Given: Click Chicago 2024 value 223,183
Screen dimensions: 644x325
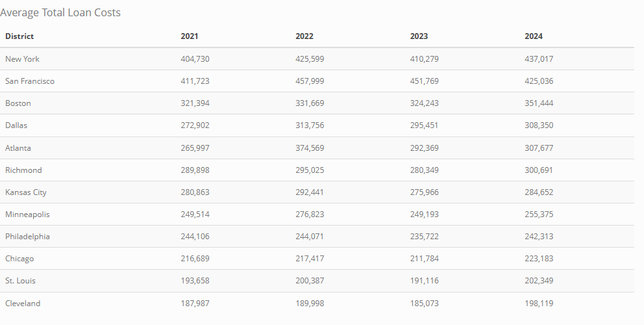Looking at the screenshot, I should (x=539, y=259).
